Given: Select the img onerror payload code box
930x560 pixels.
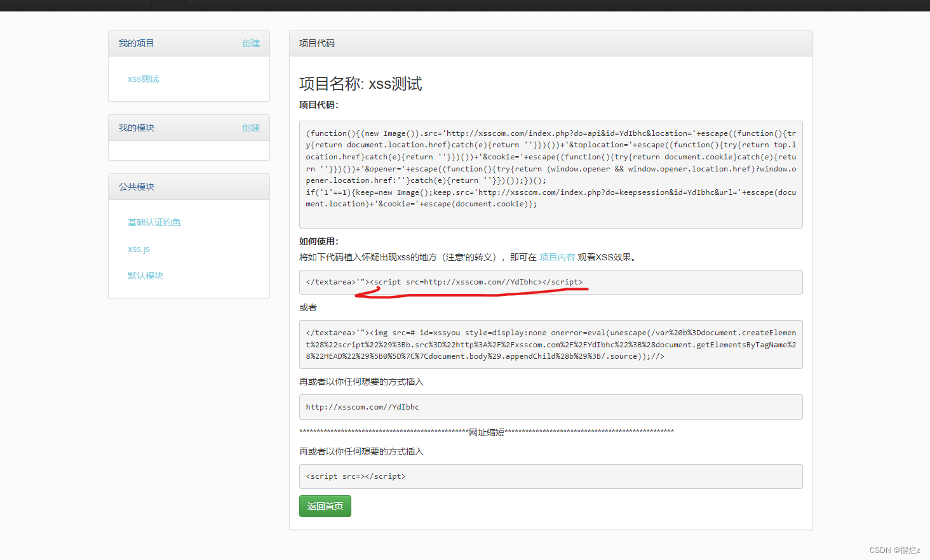Looking at the screenshot, I should click(551, 344).
